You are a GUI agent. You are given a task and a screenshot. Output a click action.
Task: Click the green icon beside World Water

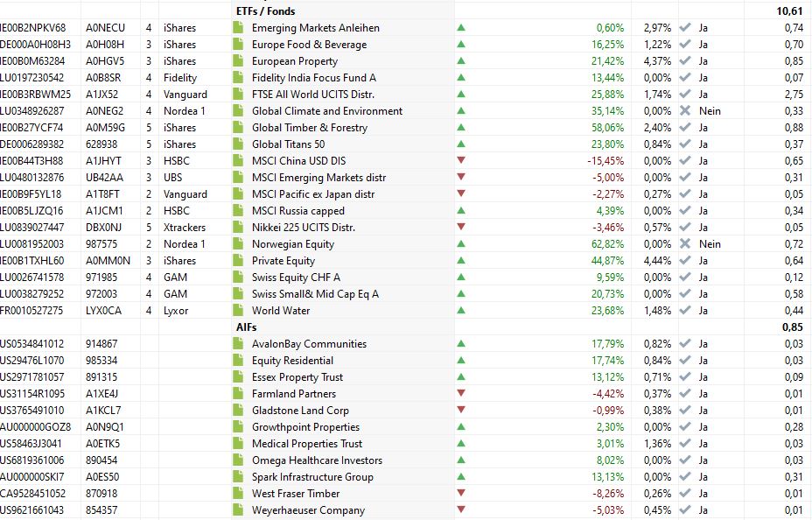tap(237, 311)
